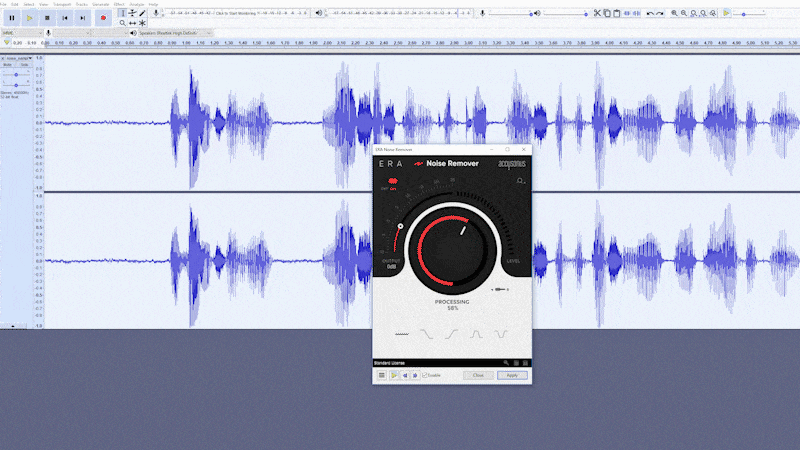Stop playback with the square Stop button

pyautogui.click(x=47, y=18)
